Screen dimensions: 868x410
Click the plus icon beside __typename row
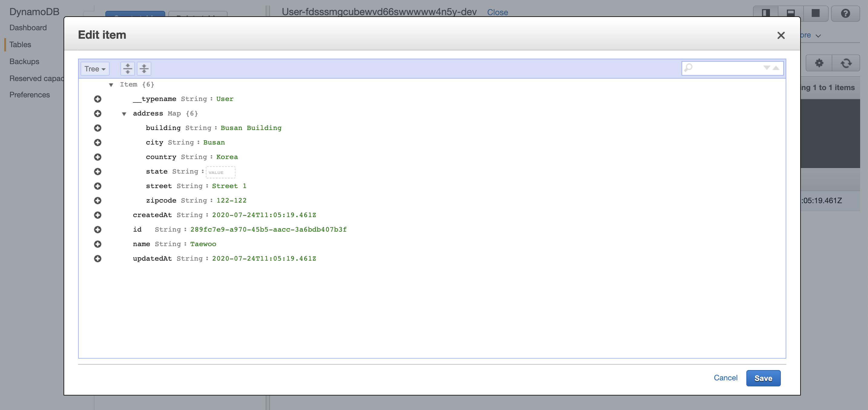tap(98, 99)
